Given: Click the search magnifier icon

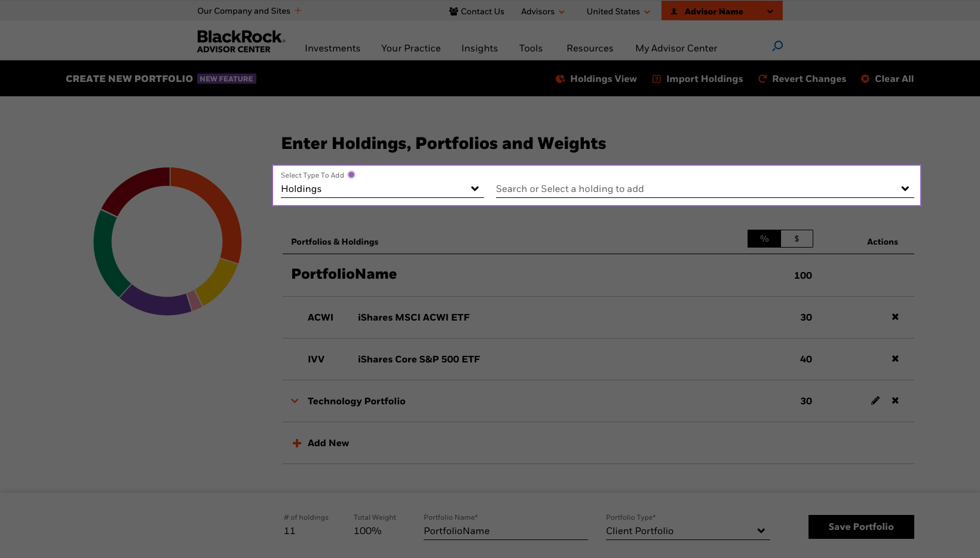Looking at the screenshot, I should click(x=777, y=45).
